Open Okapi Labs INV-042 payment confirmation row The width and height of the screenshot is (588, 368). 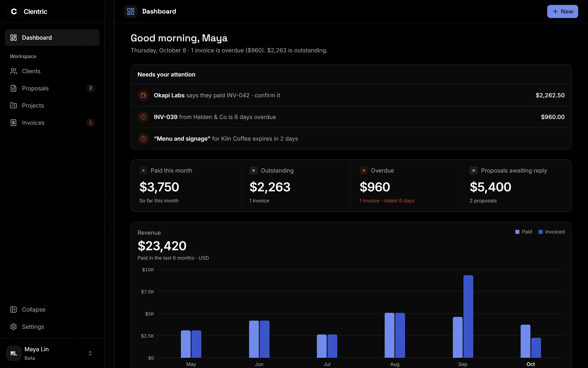pyautogui.click(x=351, y=95)
